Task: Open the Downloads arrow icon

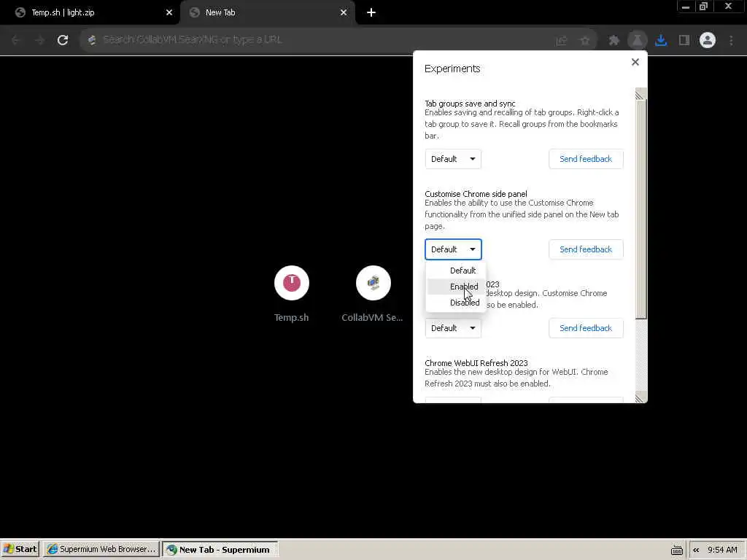Action: 661,41
